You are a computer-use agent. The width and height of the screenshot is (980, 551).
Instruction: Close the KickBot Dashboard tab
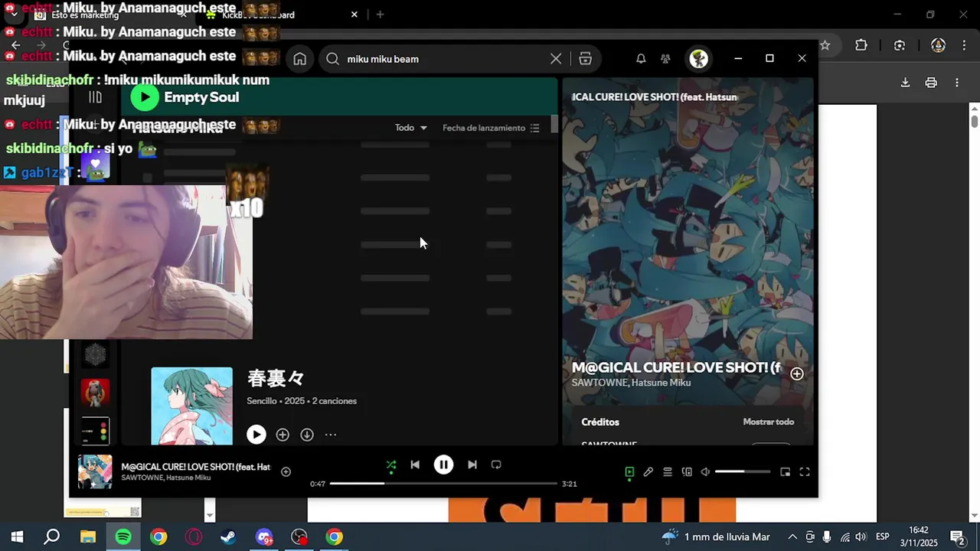pos(354,15)
